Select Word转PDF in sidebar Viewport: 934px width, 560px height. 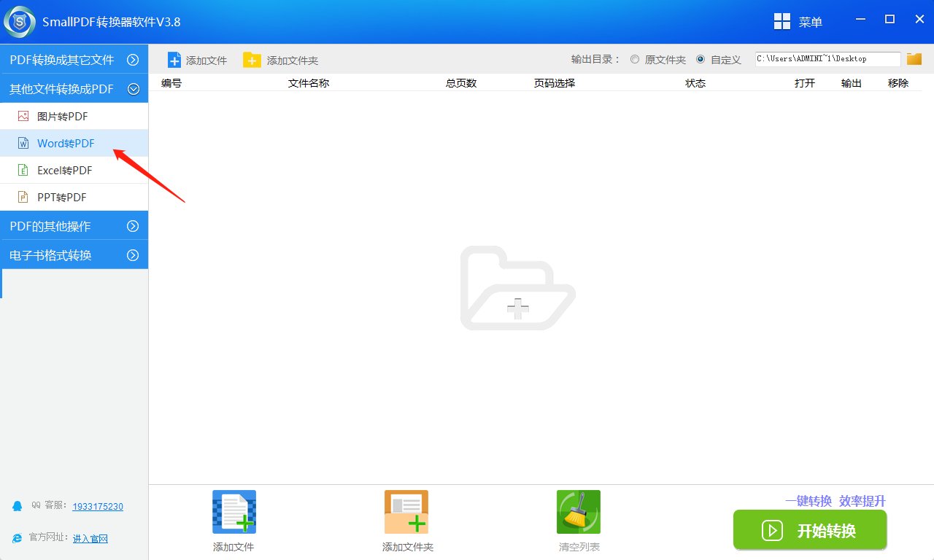pos(74,143)
